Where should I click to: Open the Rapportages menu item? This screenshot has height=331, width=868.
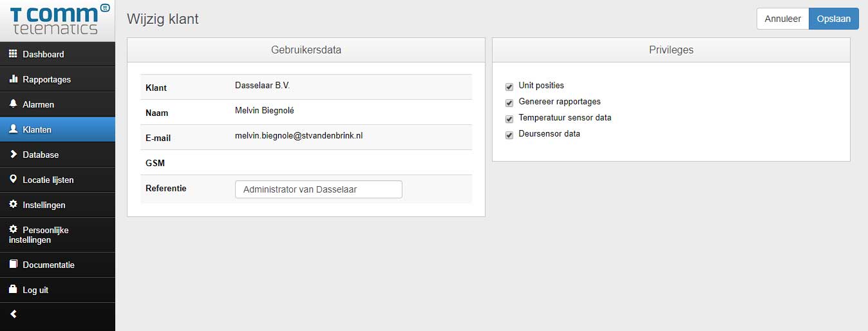46,79
